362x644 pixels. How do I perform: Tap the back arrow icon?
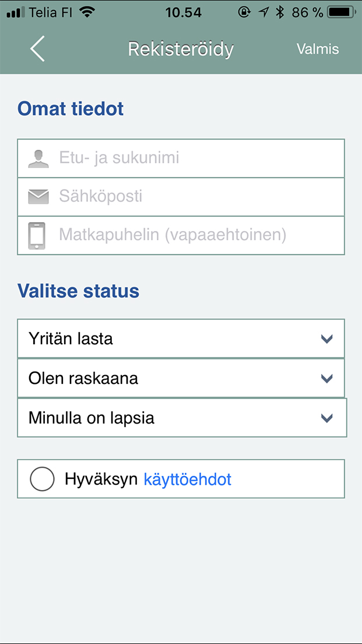[37, 48]
